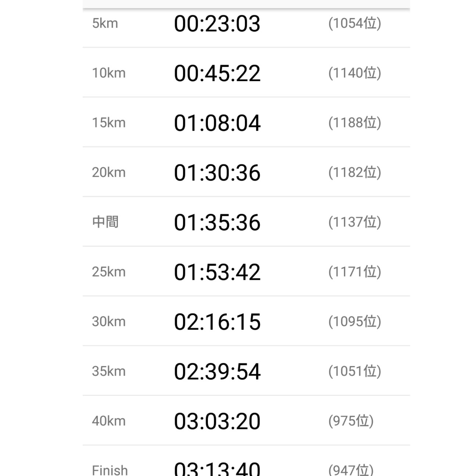The height and width of the screenshot is (476, 476).
Task: Select the Finish row label
Action: tap(110, 470)
